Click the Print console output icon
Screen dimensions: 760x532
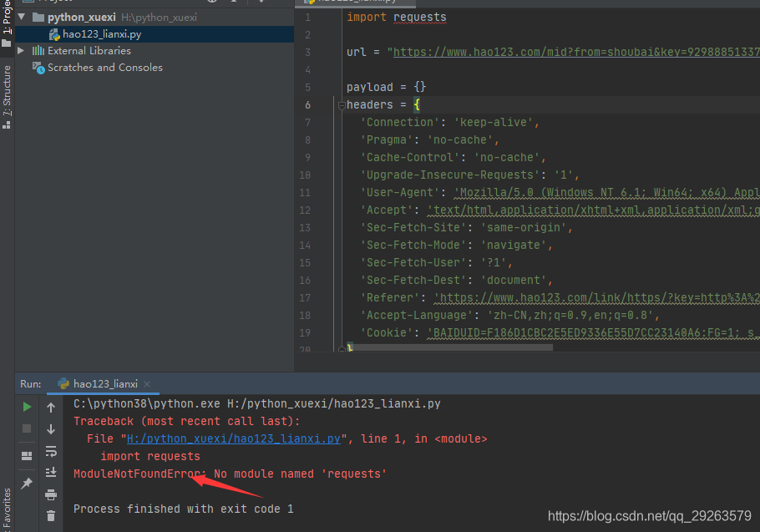[x=51, y=494]
